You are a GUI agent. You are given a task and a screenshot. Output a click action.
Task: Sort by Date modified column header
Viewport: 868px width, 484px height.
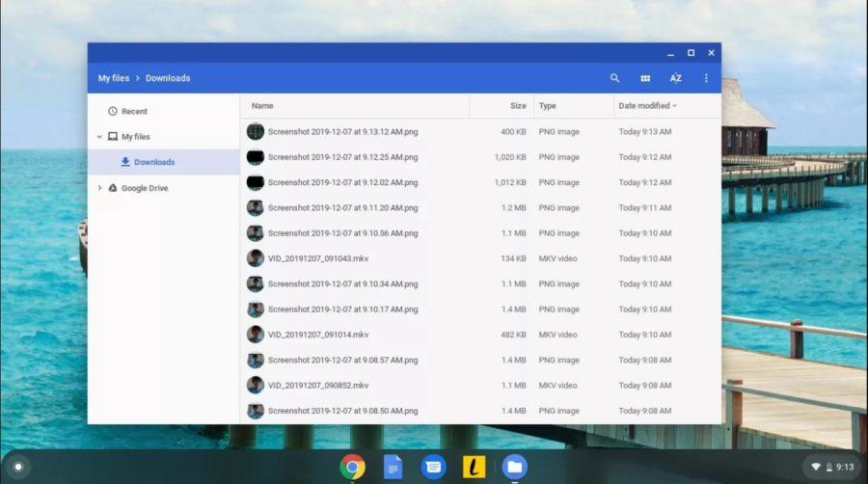[x=644, y=106]
